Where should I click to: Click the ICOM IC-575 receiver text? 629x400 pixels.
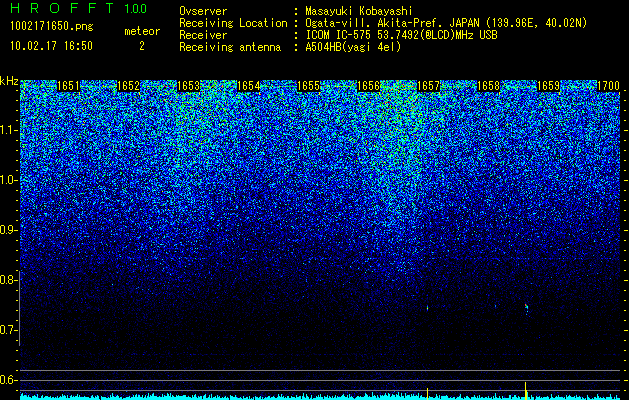click(401, 35)
